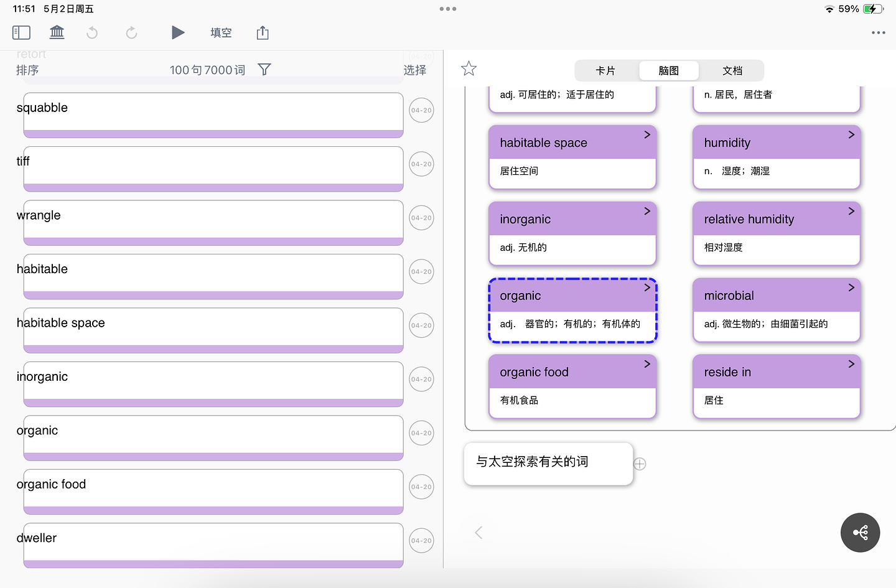
Task: Select the squabble word row
Action: (213, 115)
